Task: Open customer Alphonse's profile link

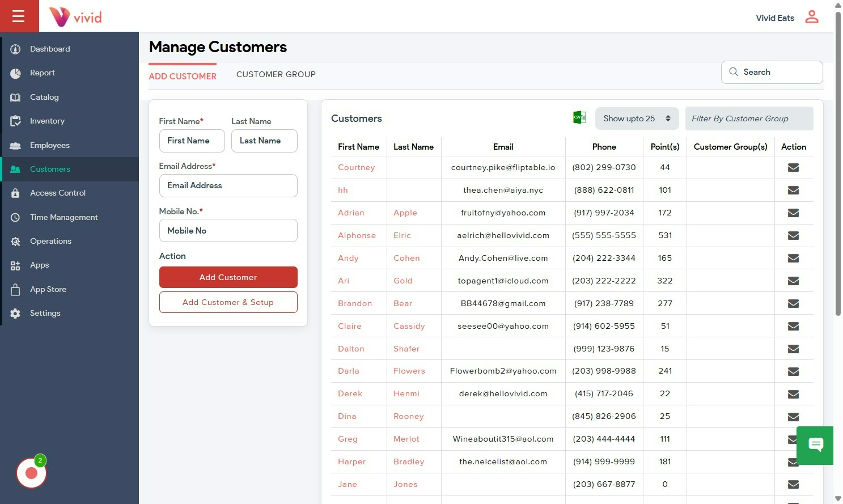Action: coord(357,236)
